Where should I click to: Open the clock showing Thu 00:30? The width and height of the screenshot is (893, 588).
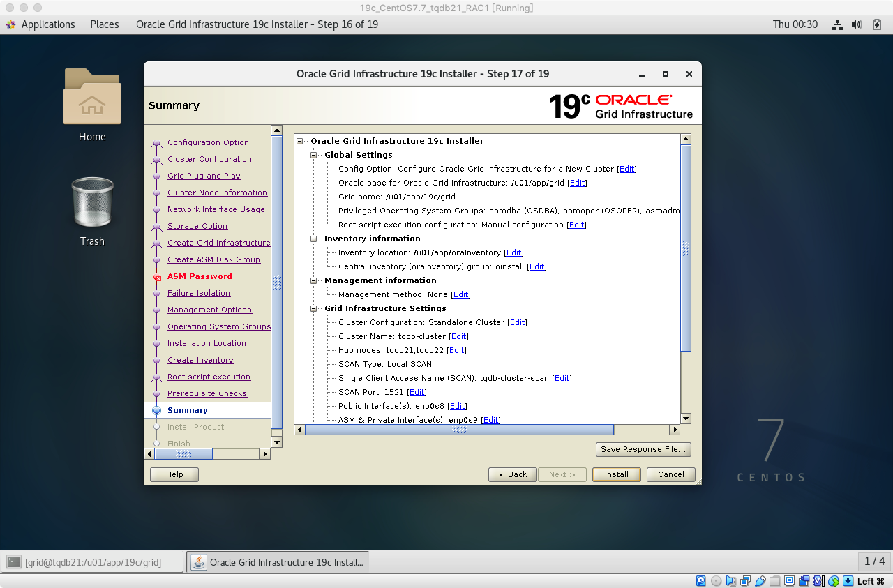(x=795, y=24)
